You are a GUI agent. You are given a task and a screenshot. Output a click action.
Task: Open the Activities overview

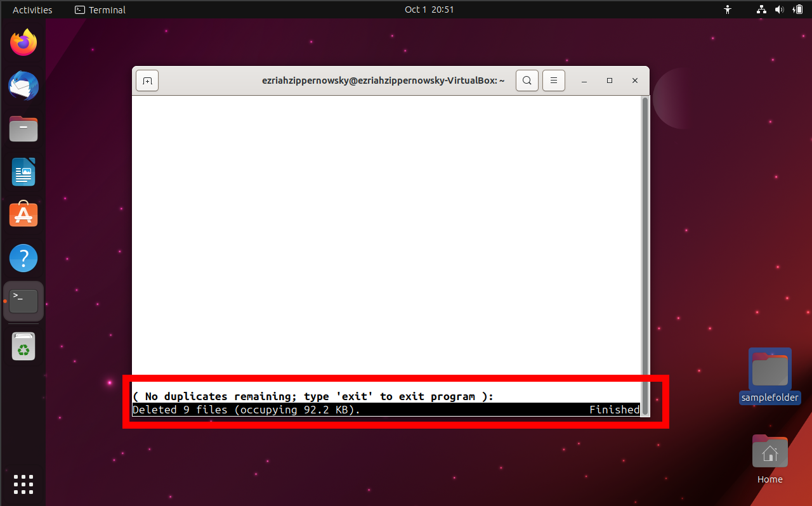(31, 10)
